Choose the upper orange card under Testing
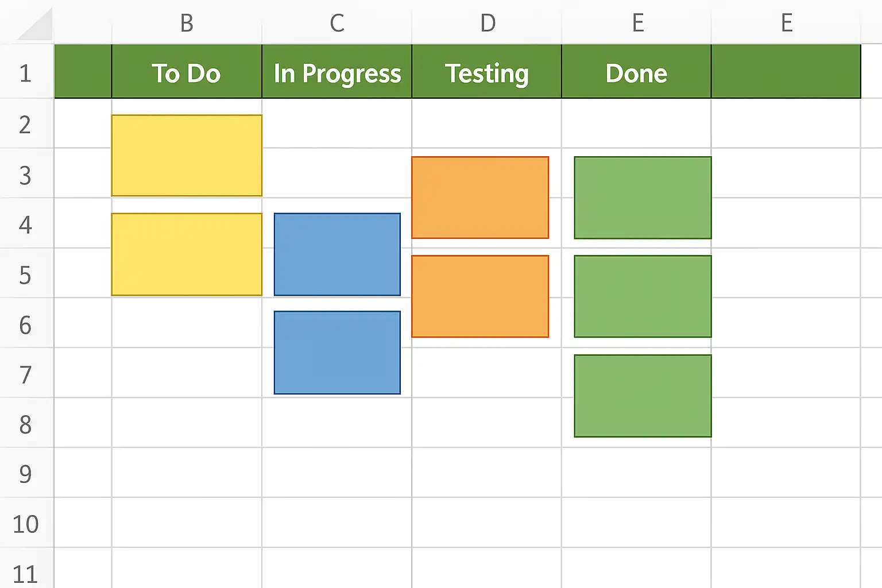 click(x=480, y=198)
